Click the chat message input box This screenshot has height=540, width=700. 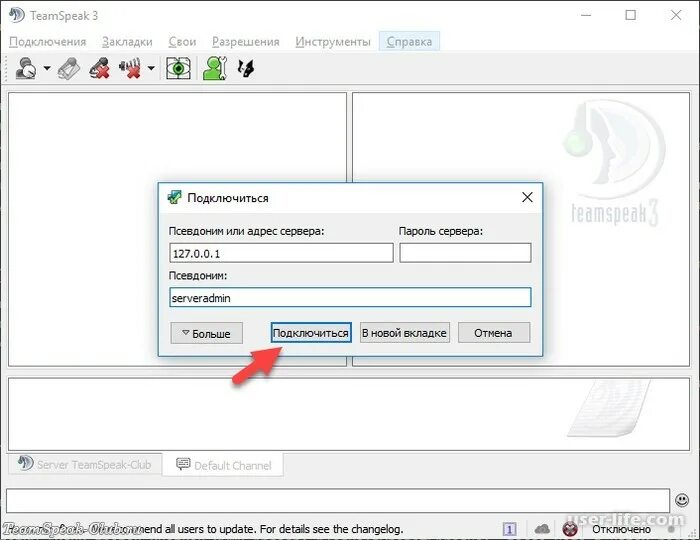coord(338,500)
